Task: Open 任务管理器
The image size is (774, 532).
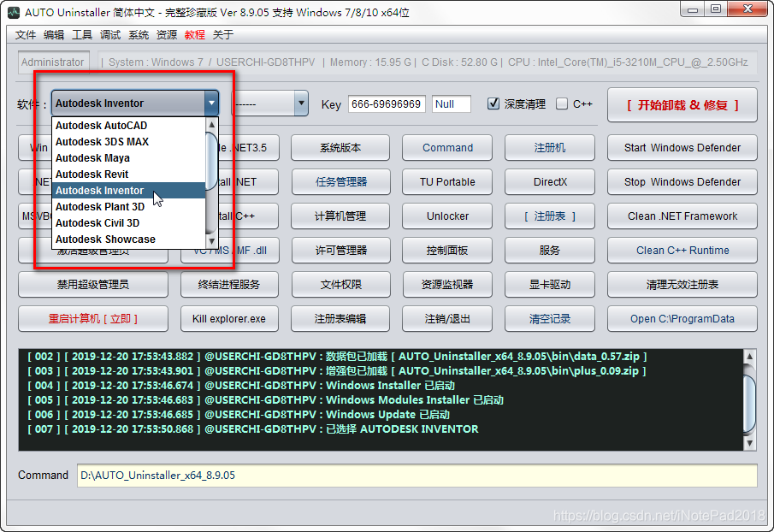Action: pyautogui.click(x=340, y=181)
